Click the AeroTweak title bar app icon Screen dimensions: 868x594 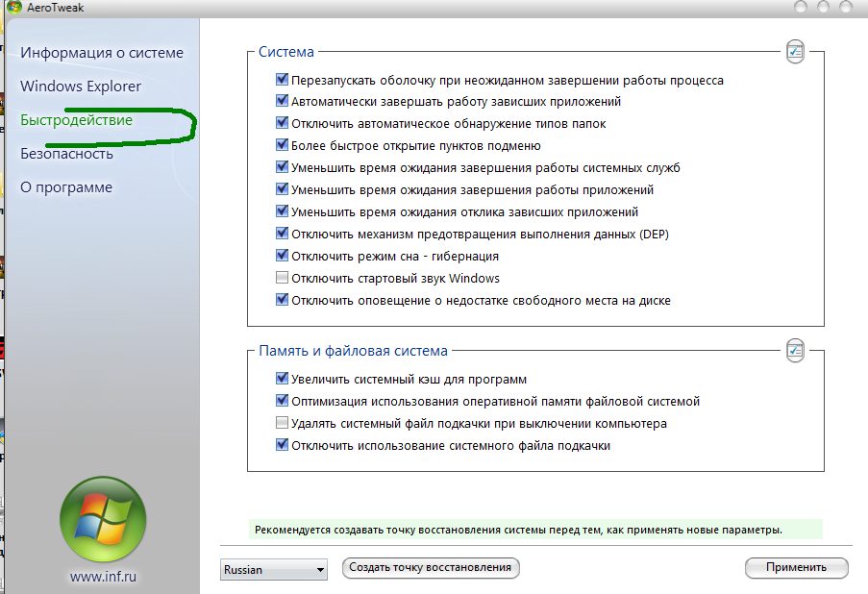(x=14, y=7)
